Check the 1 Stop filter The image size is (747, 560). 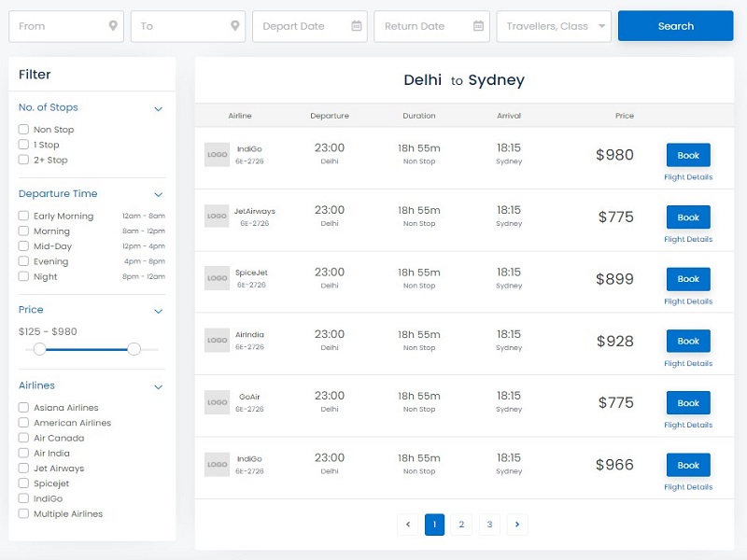click(23, 145)
